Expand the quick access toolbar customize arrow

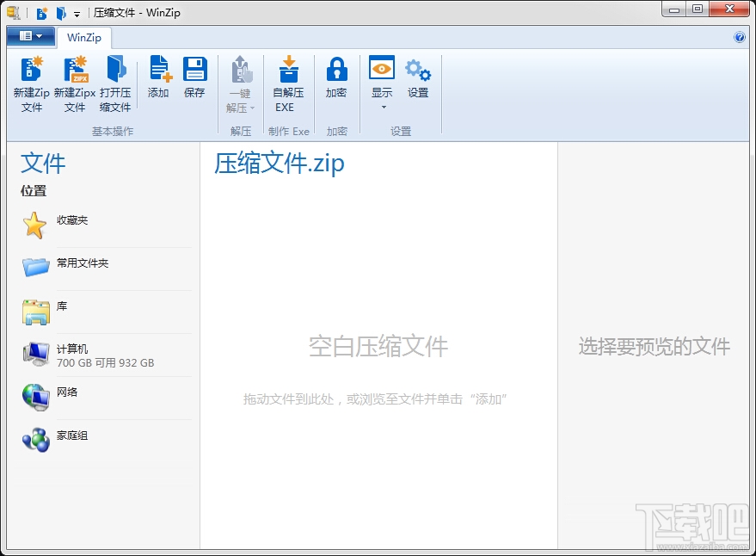click(77, 15)
